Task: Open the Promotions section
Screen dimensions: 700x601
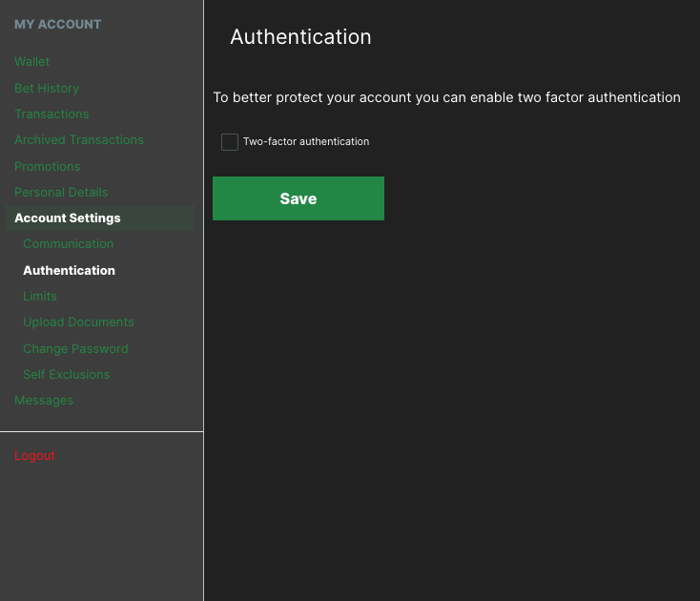Action: pos(48,166)
